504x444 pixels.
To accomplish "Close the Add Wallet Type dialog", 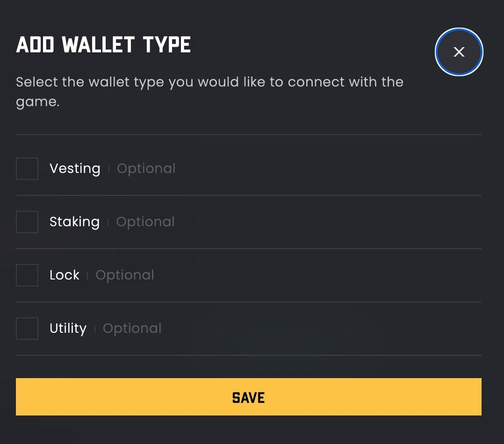I will [459, 52].
